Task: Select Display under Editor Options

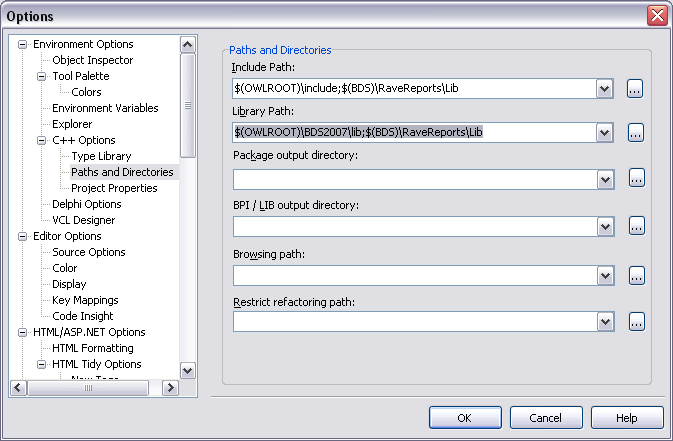Action: pos(69,284)
